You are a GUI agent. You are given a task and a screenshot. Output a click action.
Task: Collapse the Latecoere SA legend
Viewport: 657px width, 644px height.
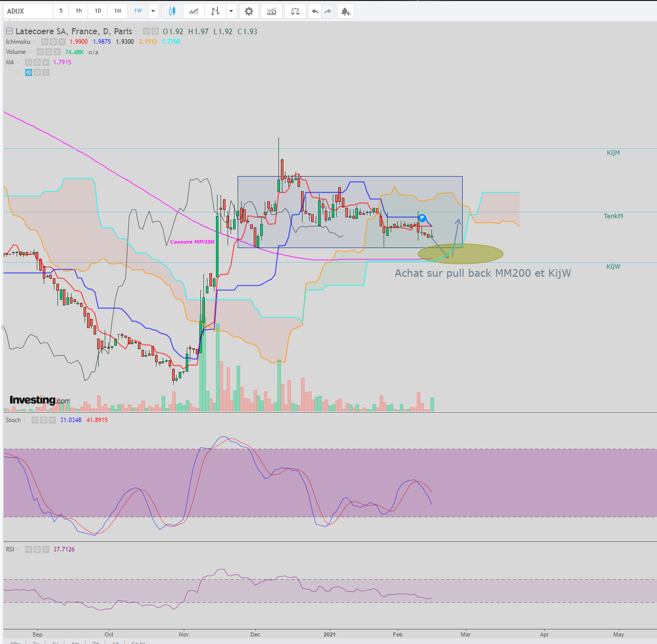pos(9,31)
